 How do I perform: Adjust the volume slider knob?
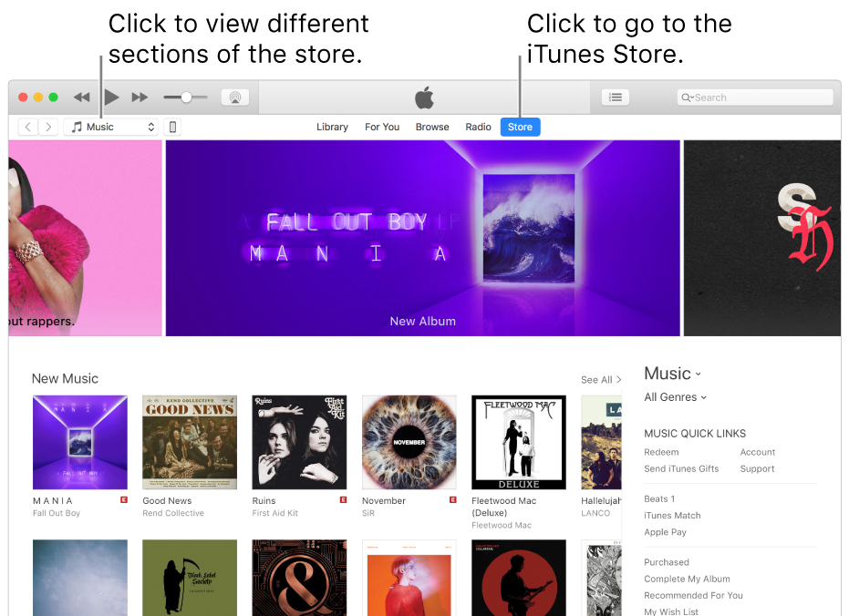coord(186,98)
